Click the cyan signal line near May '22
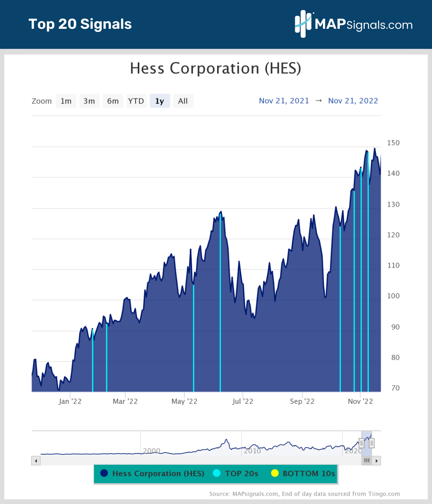 194,338
